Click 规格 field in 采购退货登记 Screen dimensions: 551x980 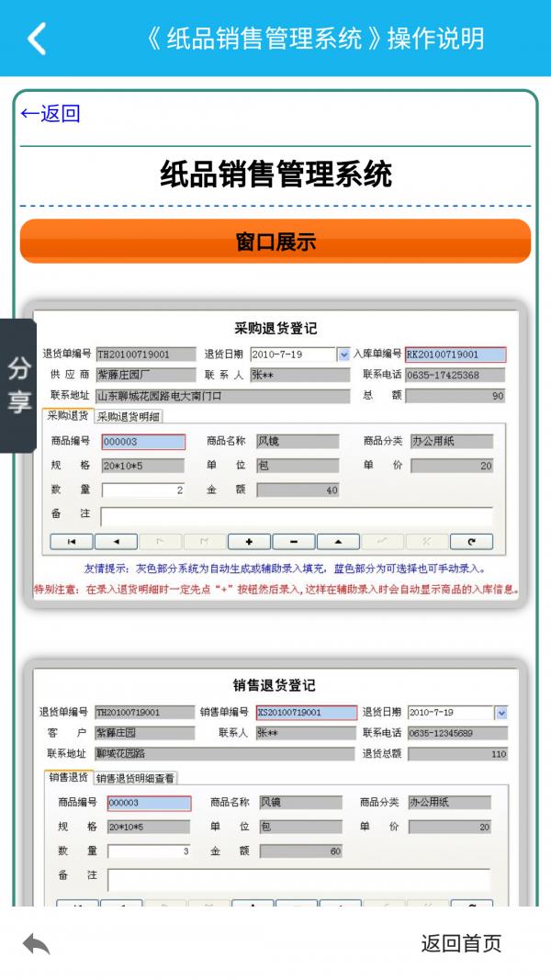point(143,467)
